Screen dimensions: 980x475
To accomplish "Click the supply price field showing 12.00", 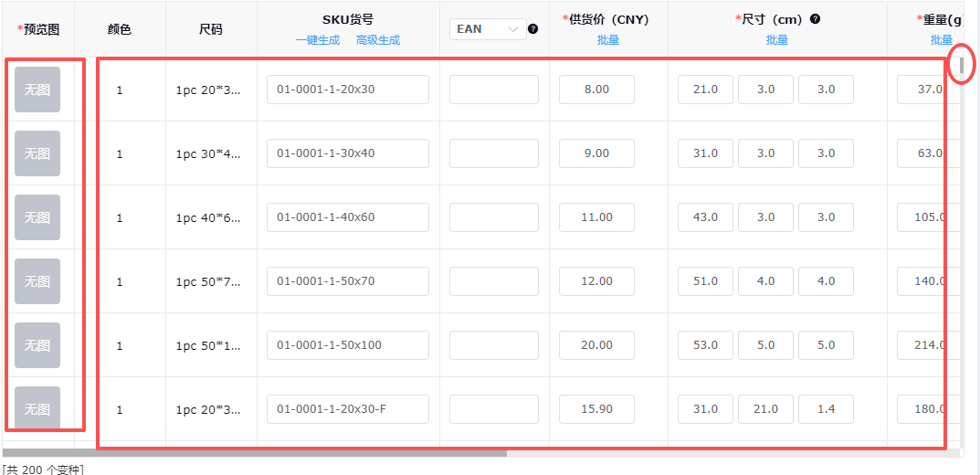I will 597,281.
